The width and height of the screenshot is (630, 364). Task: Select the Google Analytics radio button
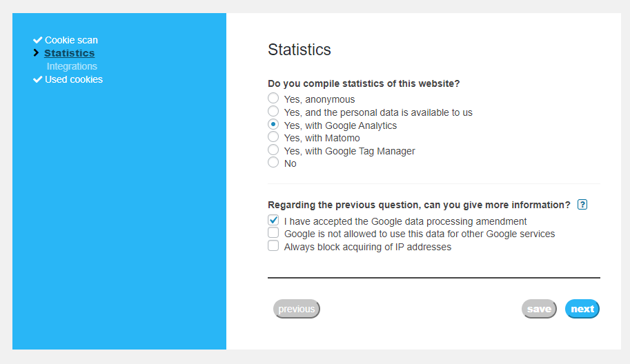[273, 125]
